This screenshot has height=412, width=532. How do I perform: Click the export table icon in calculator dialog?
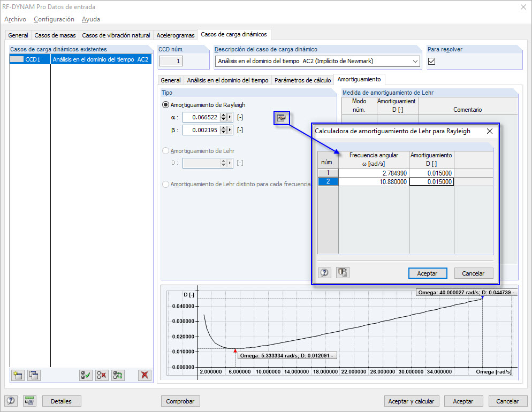point(343,273)
